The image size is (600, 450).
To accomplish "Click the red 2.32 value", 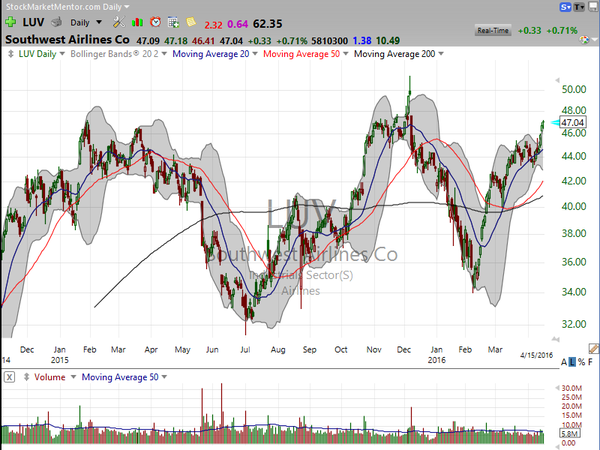I will point(213,25).
